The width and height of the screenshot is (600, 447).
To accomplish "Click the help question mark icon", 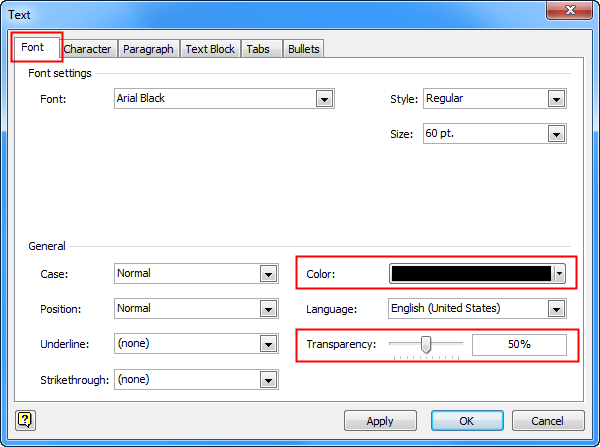I will (x=25, y=421).
